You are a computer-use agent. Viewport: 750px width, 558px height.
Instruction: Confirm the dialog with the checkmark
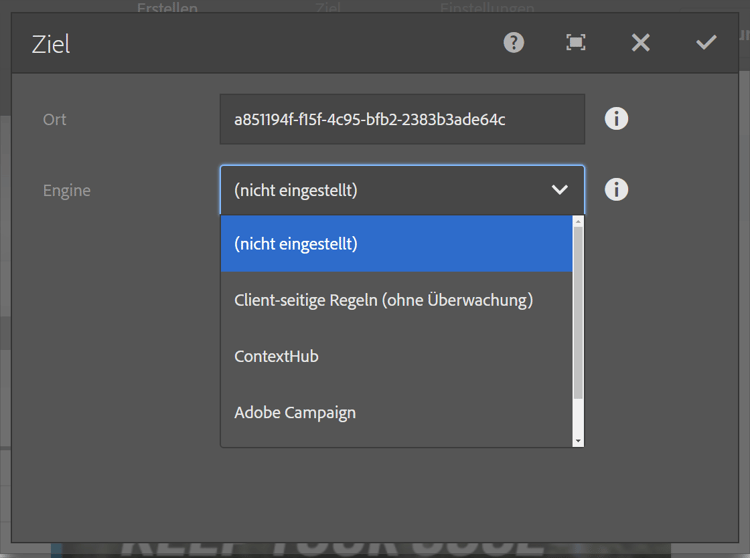[706, 43]
